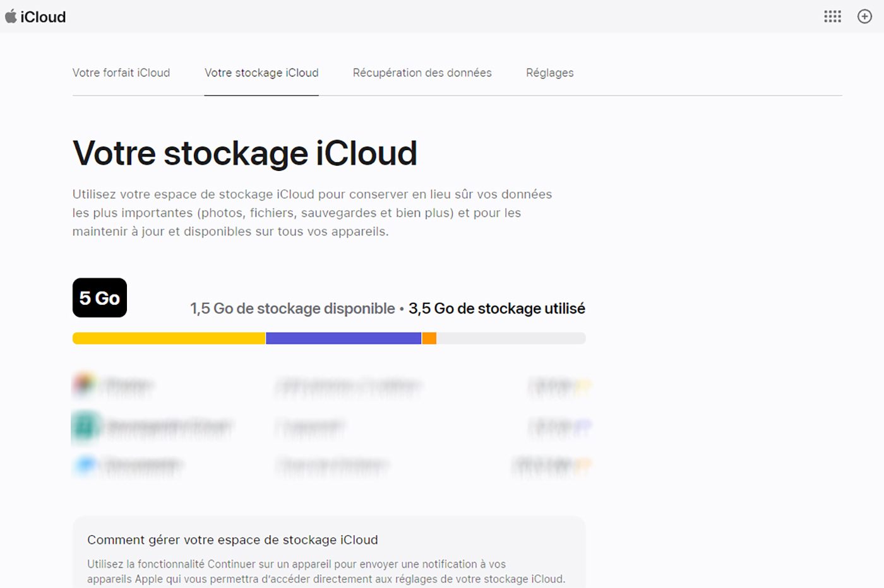Switch to Récupération des données tab
This screenshot has width=884, height=588.
point(422,73)
